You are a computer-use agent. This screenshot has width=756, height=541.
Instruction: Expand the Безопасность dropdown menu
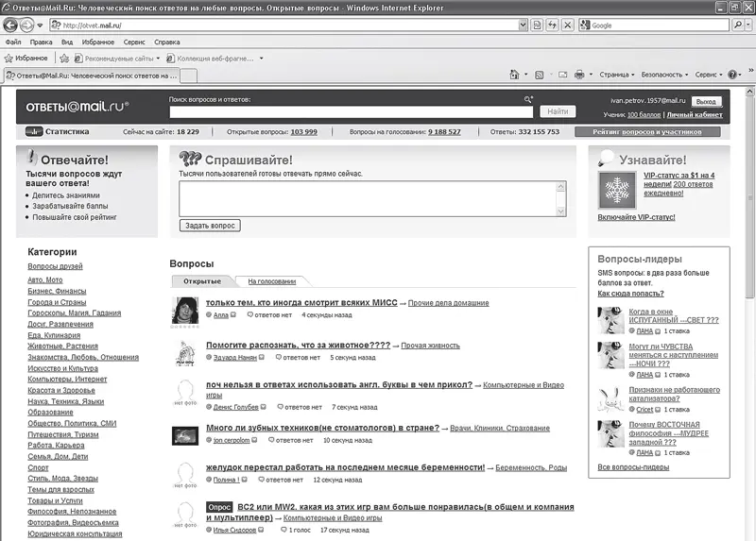point(665,74)
